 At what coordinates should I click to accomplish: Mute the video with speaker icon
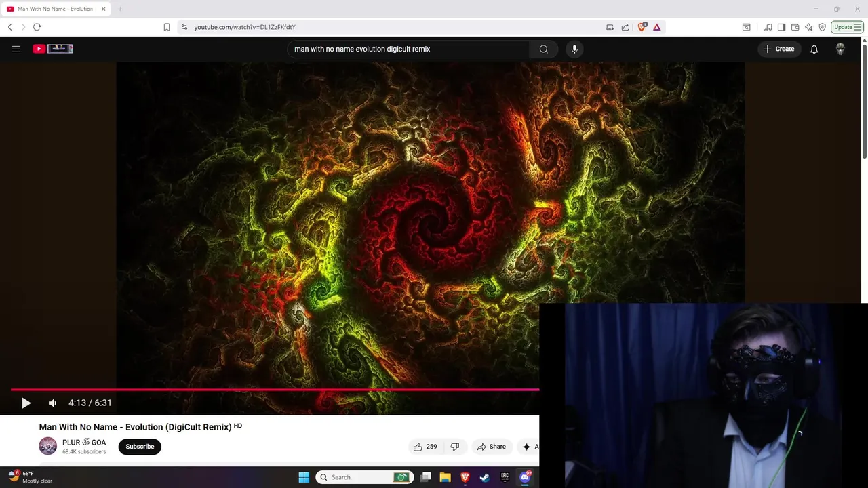[52, 403]
